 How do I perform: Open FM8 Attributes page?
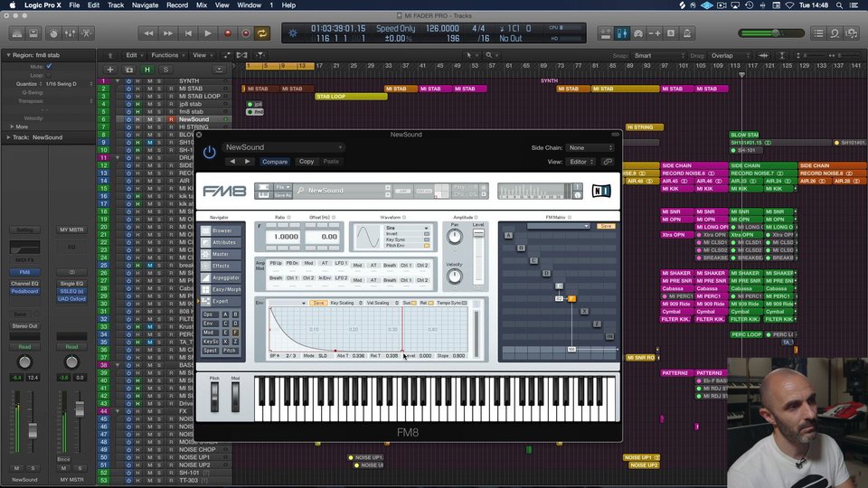point(221,242)
